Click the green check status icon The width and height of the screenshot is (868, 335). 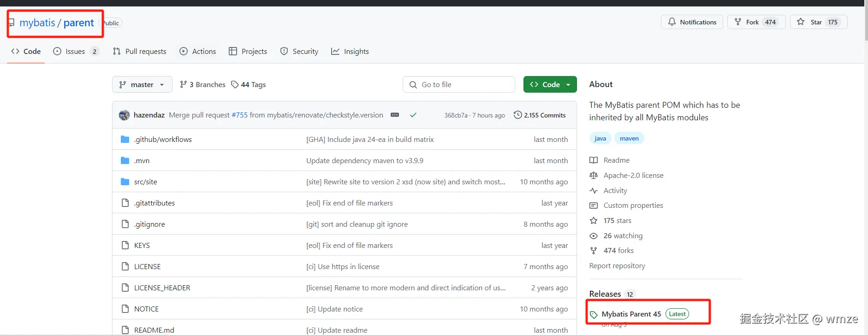click(x=413, y=115)
